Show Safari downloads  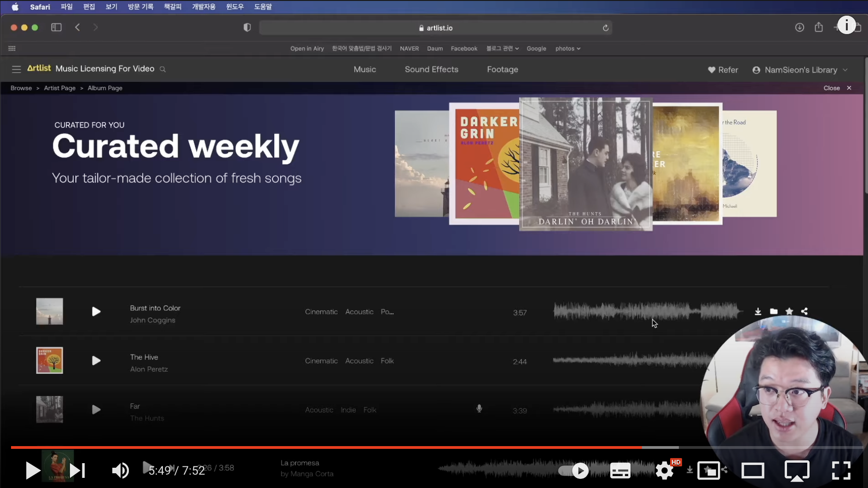pyautogui.click(x=799, y=28)
